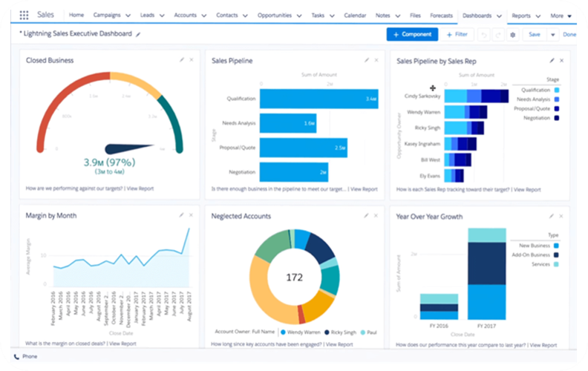The image size is (588, 371).
Task: Expand the Accounts tab dropdown
Action: [204, 16]
